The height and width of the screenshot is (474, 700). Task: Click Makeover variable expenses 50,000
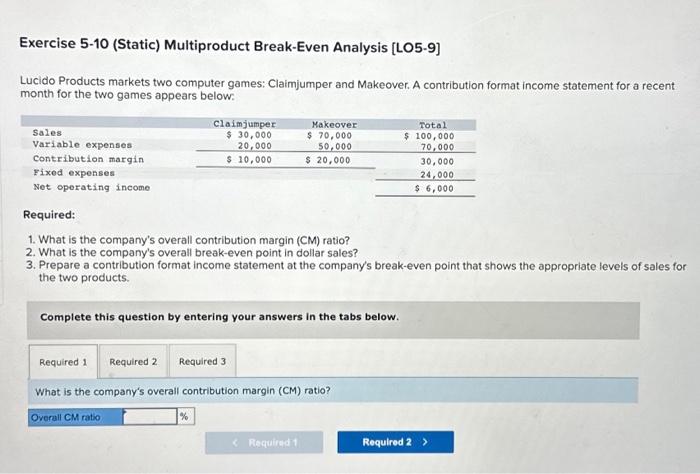[x=335, y=146]
